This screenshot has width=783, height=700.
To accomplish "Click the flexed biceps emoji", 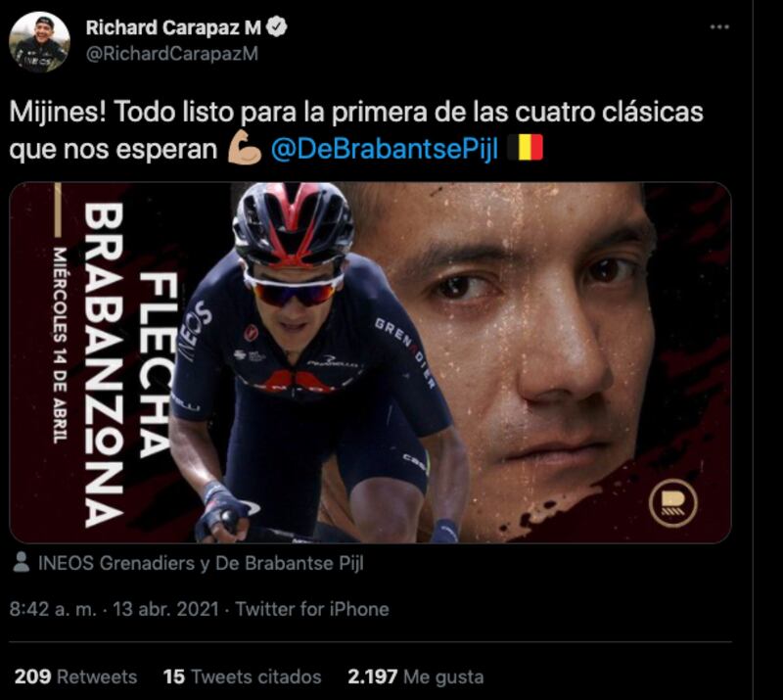I will click(x=244, y=148).
